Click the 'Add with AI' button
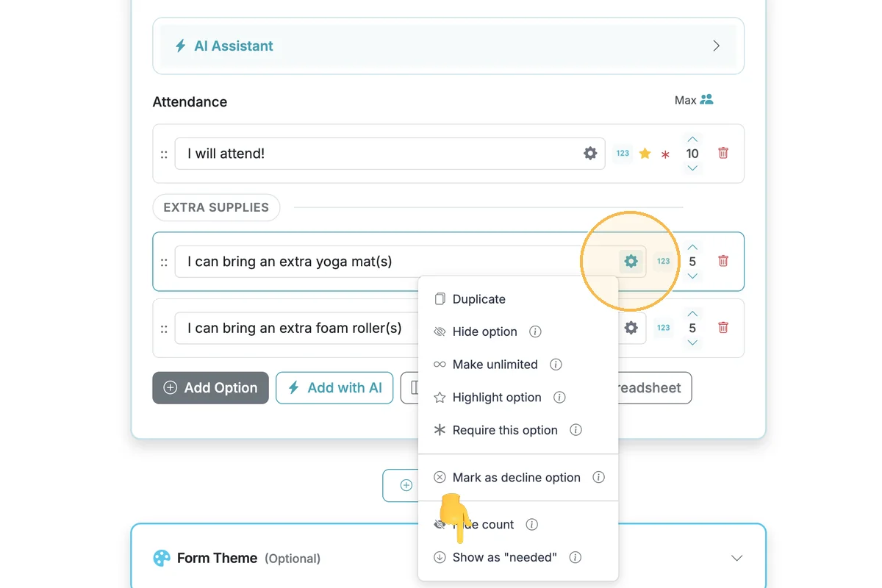This screenshot has height=588, width=882. (334, 388)
